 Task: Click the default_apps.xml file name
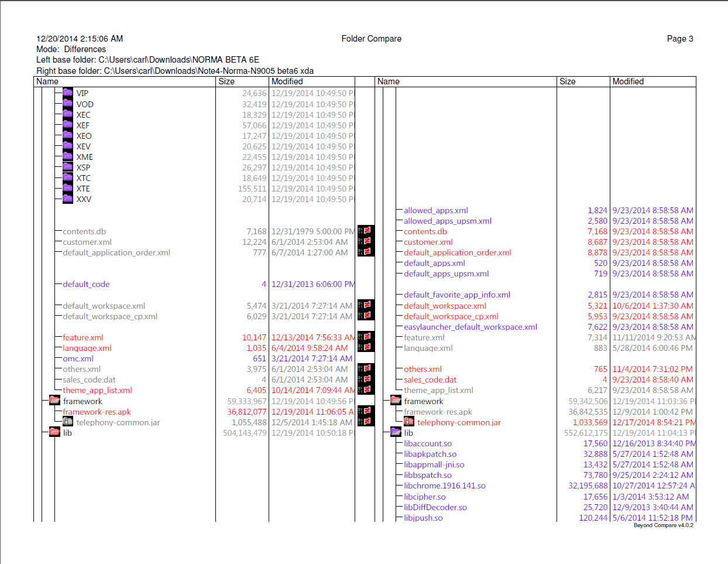(x=434, y=263)
